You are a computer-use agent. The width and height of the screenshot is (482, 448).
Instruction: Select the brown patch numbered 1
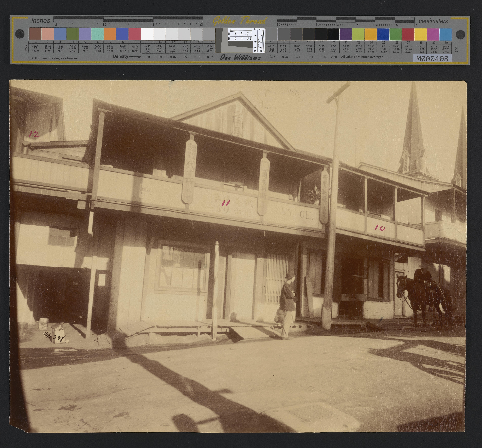[x=35, y=34]
